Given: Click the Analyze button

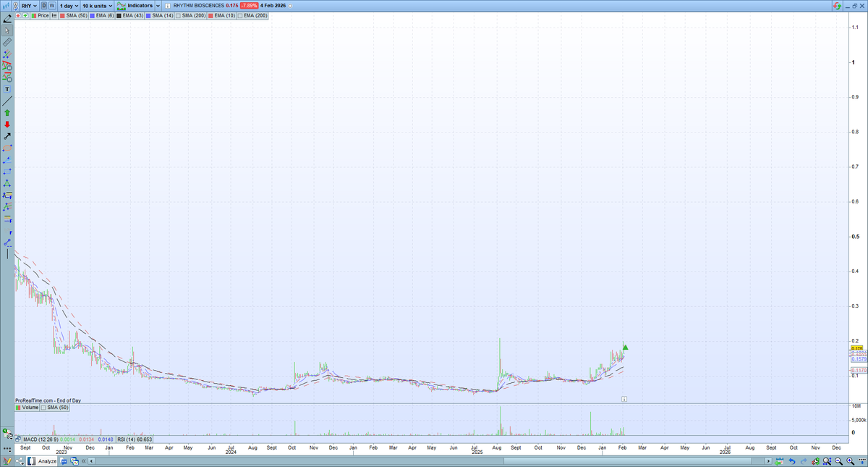Looking at the screenshot, I should coord(41,461).
